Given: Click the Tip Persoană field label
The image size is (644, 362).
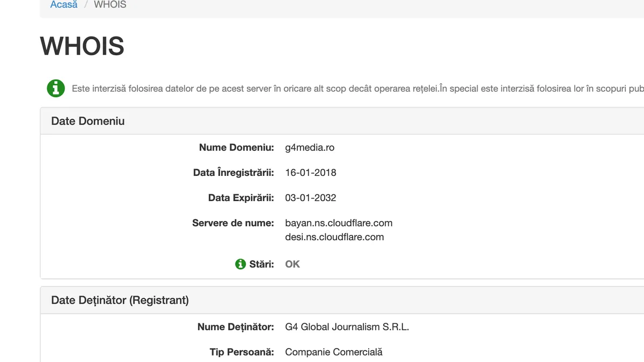Looking at the screenshot, I should 241,352.
